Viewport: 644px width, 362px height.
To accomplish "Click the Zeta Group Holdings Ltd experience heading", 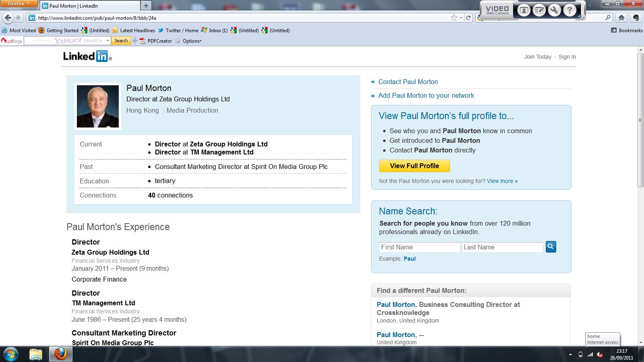I will point(110,252).
